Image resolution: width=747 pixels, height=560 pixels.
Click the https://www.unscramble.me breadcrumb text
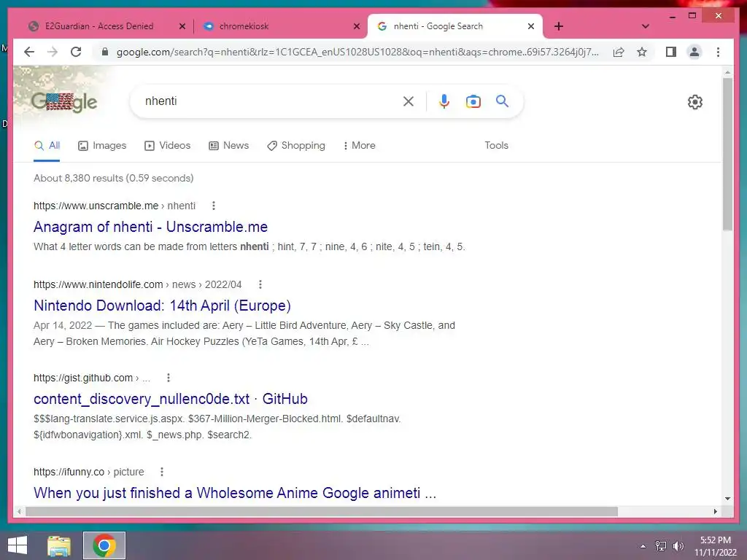coord(96,206)
